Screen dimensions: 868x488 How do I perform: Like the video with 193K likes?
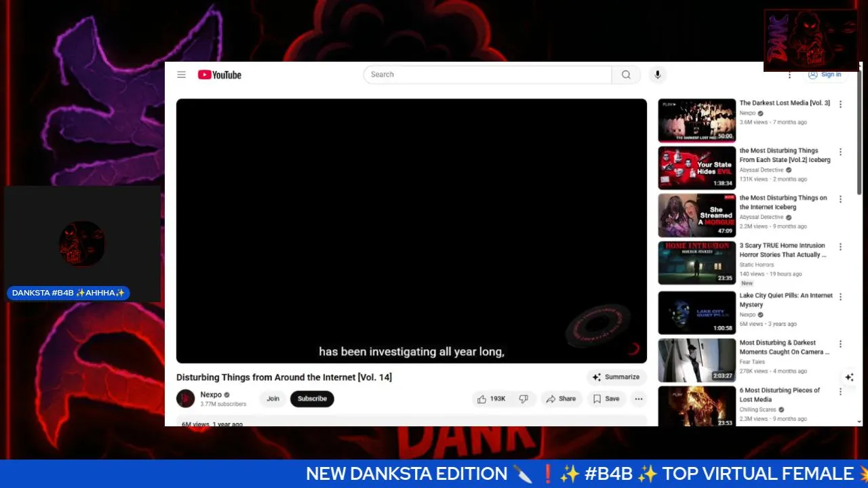click(492, 399)
